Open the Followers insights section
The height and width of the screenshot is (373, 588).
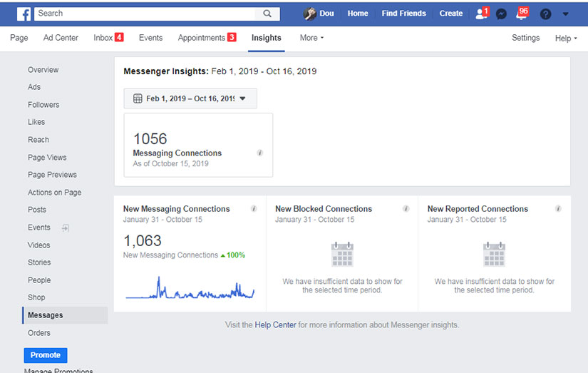[x=43, y=105]
